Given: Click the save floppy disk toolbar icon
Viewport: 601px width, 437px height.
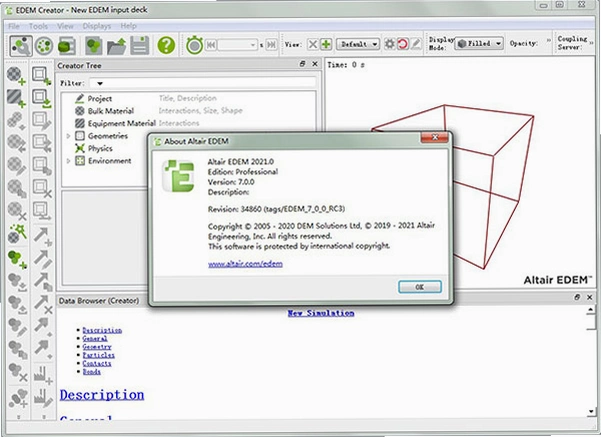Looking at the screenshot, I should 140,45.
